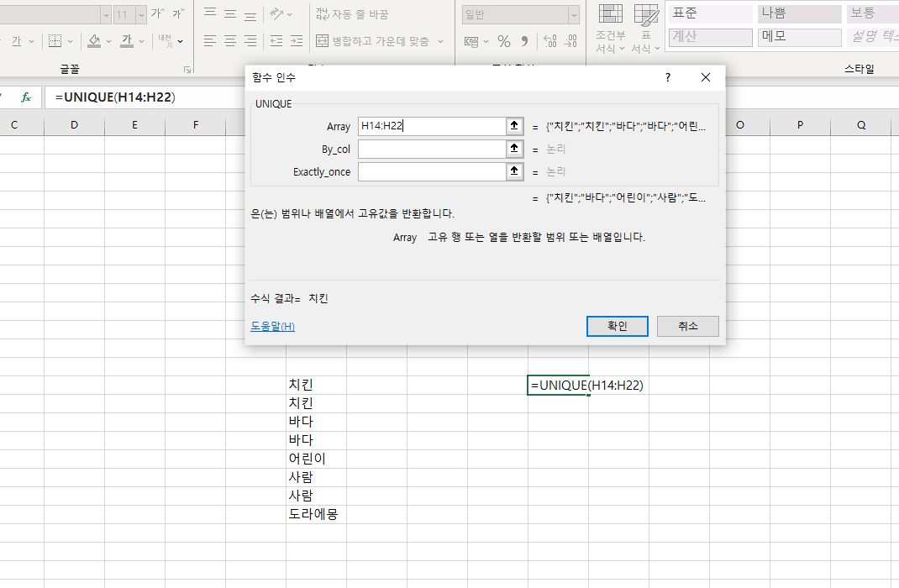The image size is (899, 588).
Task: Expand the borders dropdown arrow
Action: (x=69, y=41)
